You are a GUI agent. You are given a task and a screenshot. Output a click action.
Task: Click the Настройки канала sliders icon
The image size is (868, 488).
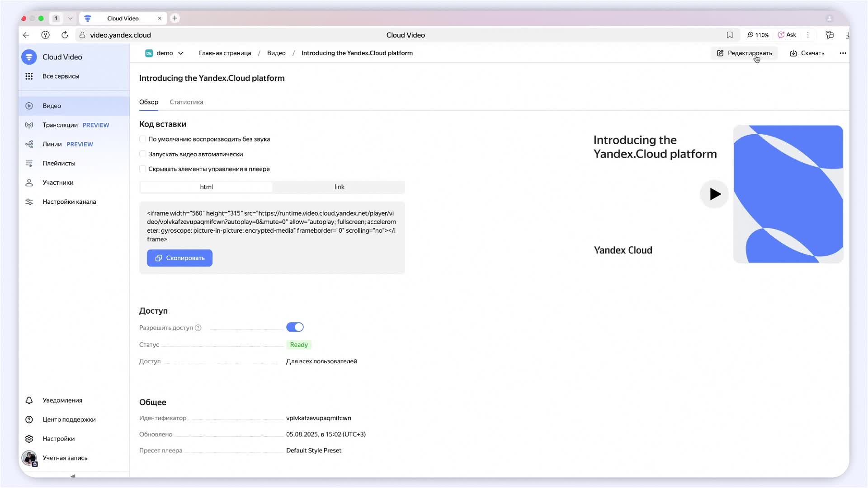pos(29,202)
